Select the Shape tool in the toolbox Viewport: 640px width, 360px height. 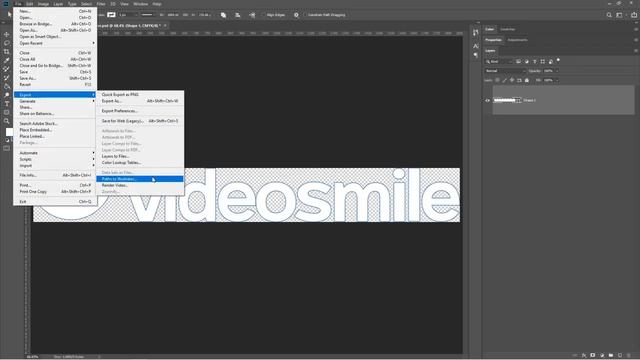(x=7, y=113)
